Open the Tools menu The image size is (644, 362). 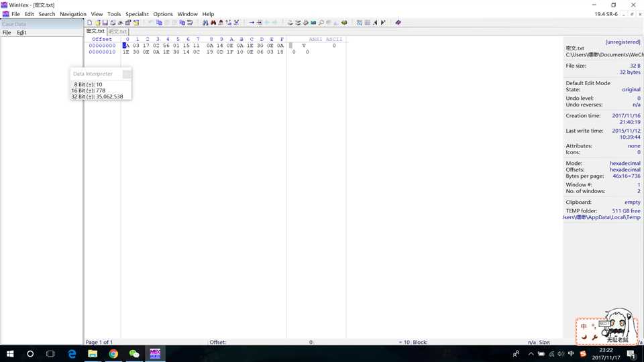pos(114,14)
